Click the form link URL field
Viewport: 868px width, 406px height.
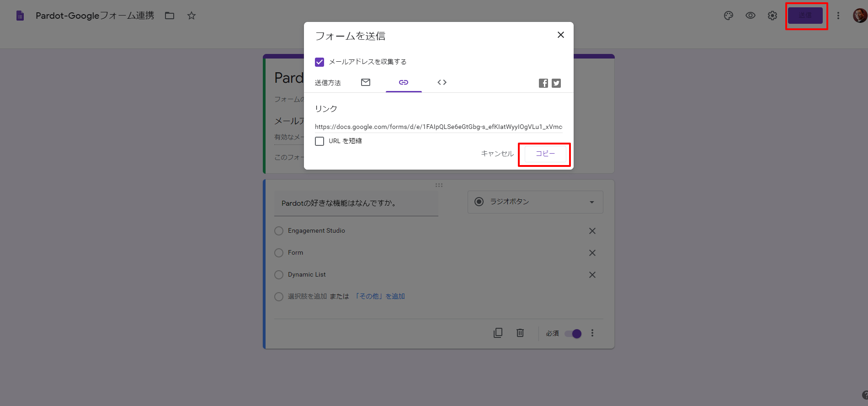coord(438,127)
